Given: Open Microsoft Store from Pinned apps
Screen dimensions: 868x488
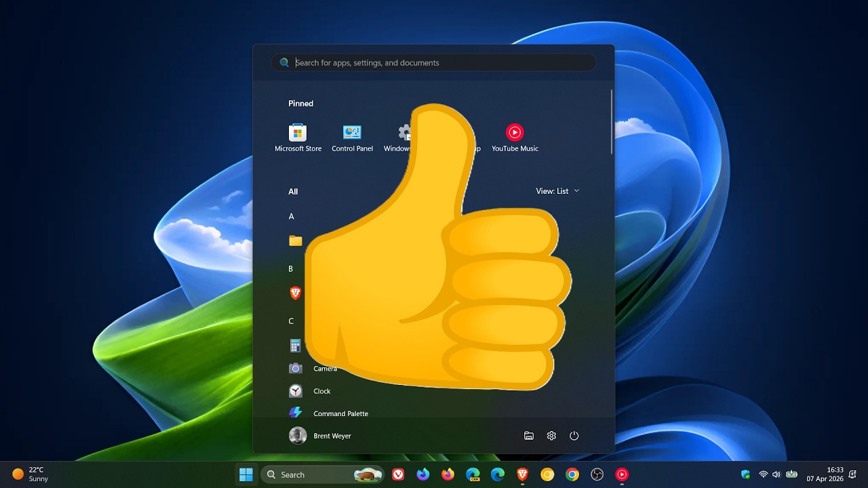Looking at the screenshot, I should tap(298, 138).
